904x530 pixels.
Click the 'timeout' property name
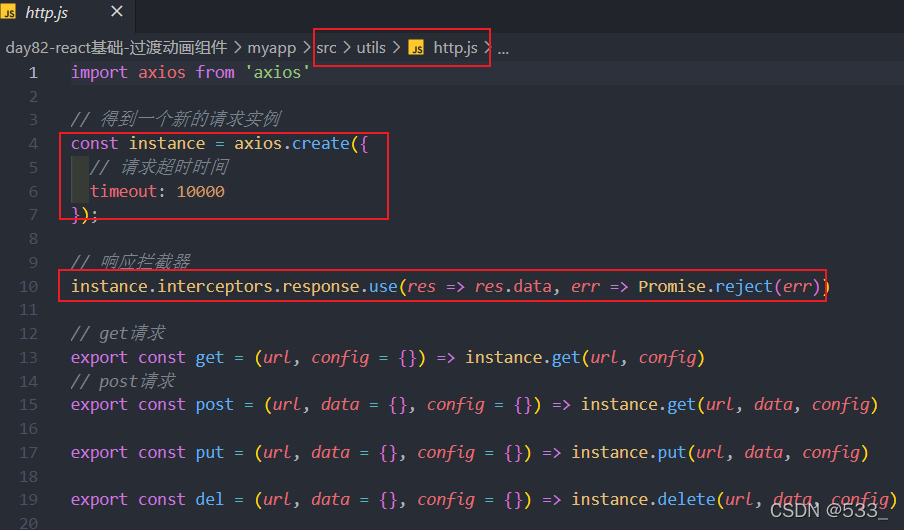123,191
